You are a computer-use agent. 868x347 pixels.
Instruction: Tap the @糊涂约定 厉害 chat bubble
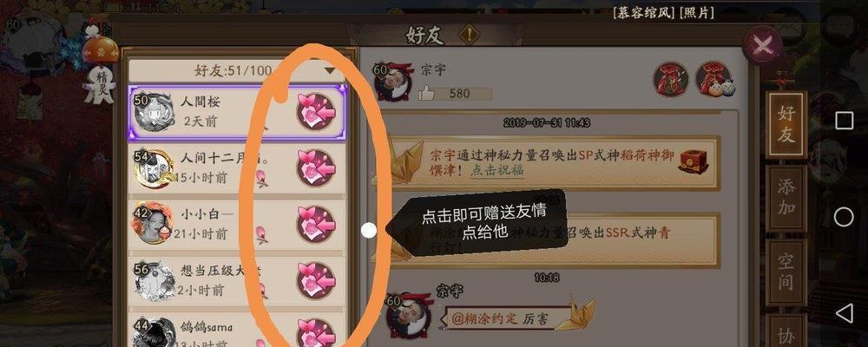point(509,318)
